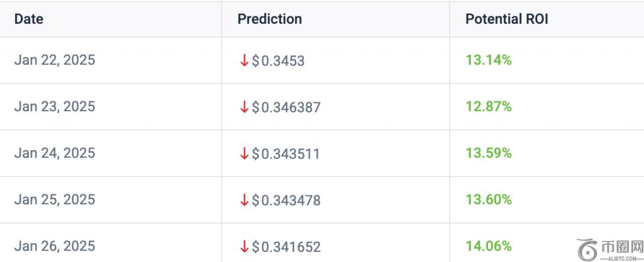Click the Jan 23, 2025 date cell
Screen dimensions: 644x262
[x=55, y=107]
